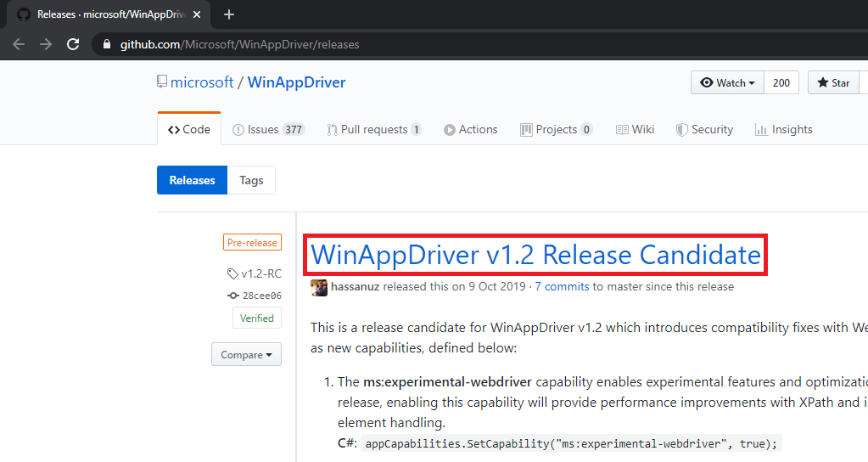Click the browser back arrow

(19, 44)
